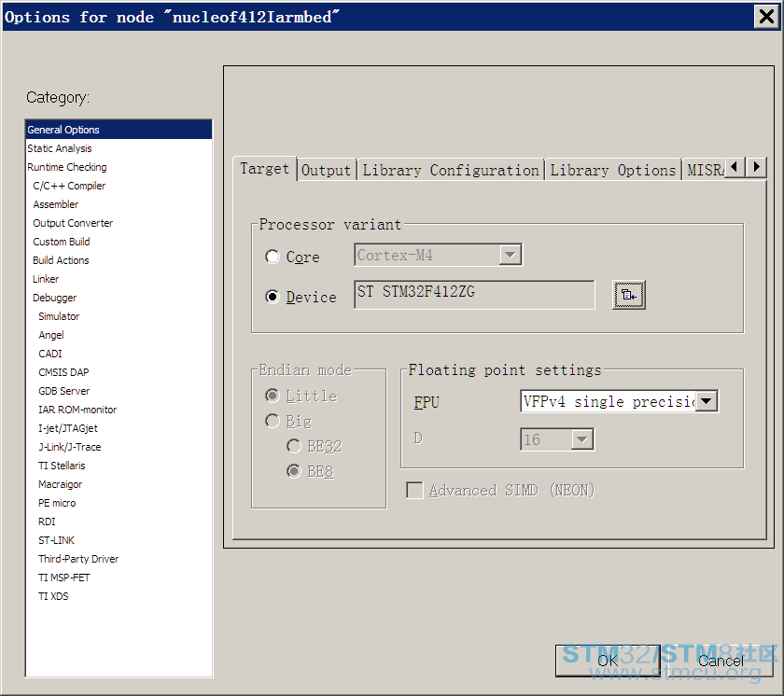The width and height of the screenshot is (784, 696).
Task: Select J-Link/J-Trace category
Action: tap(119, 447)
